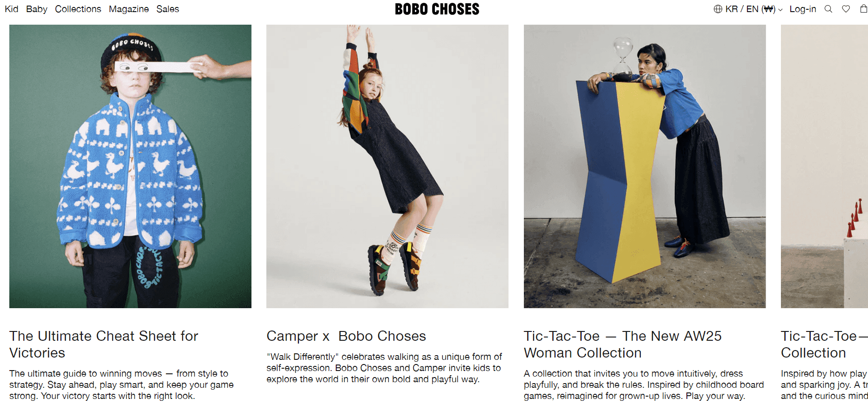The height and width of the screenshot is (405, 868).
Task: Open the search magnifier icon
Action: [828, 9]
